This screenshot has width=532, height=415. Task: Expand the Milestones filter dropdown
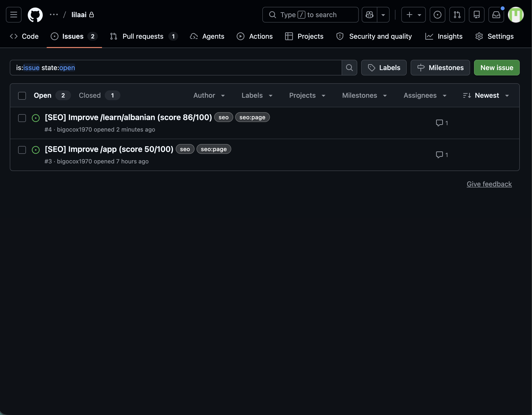point(365,96)
